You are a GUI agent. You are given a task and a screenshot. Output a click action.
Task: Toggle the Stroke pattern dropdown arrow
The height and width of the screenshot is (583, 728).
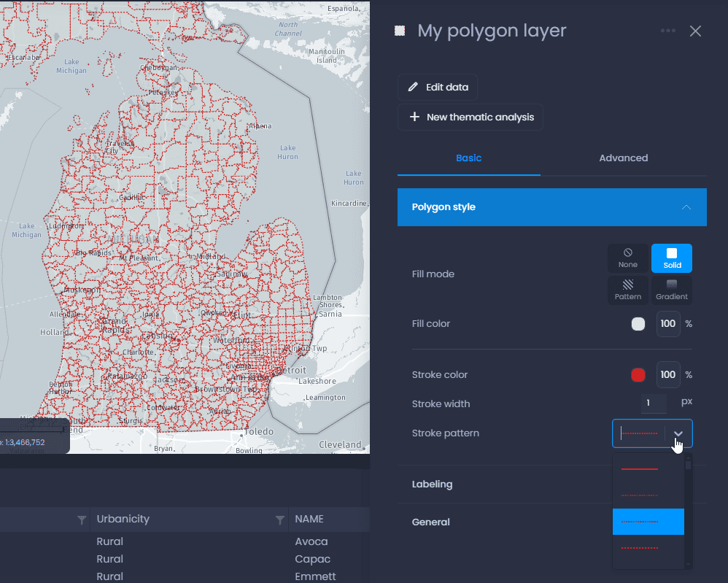coord(678,433)
